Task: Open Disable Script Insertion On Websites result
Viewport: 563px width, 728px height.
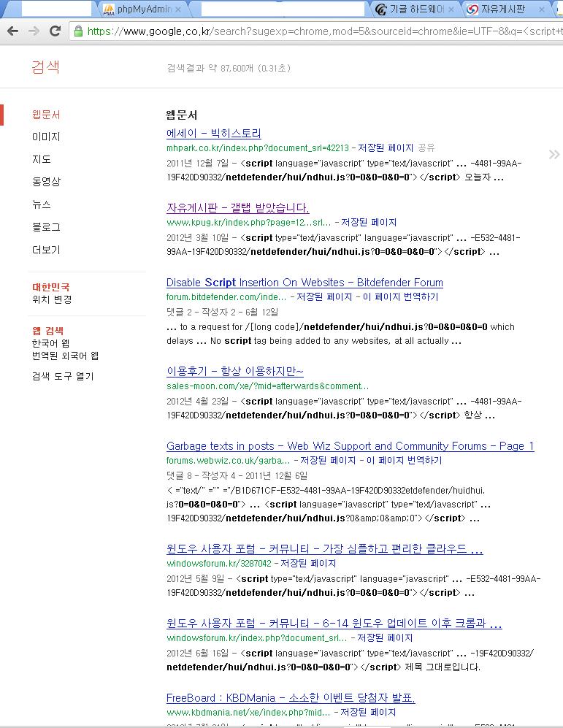Action: 305,283
